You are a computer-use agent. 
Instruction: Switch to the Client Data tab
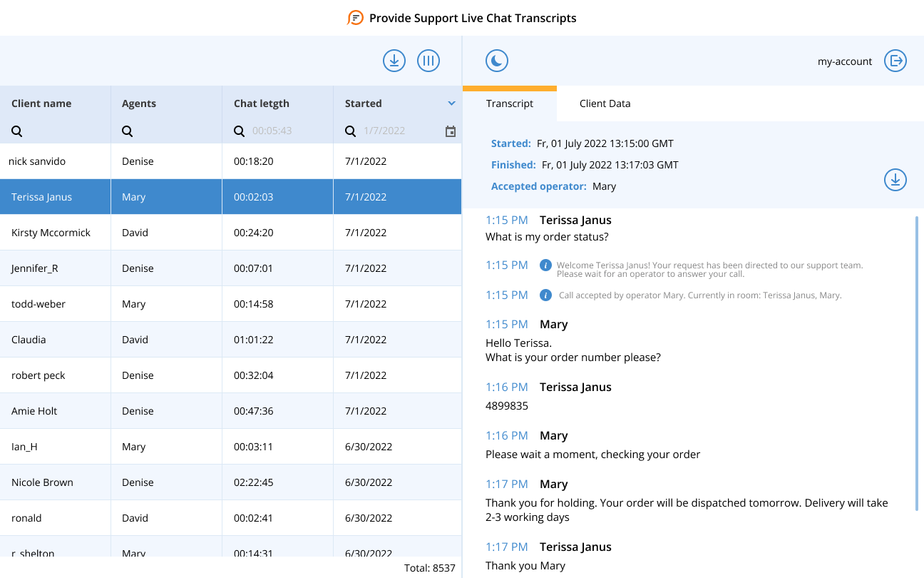605,103
